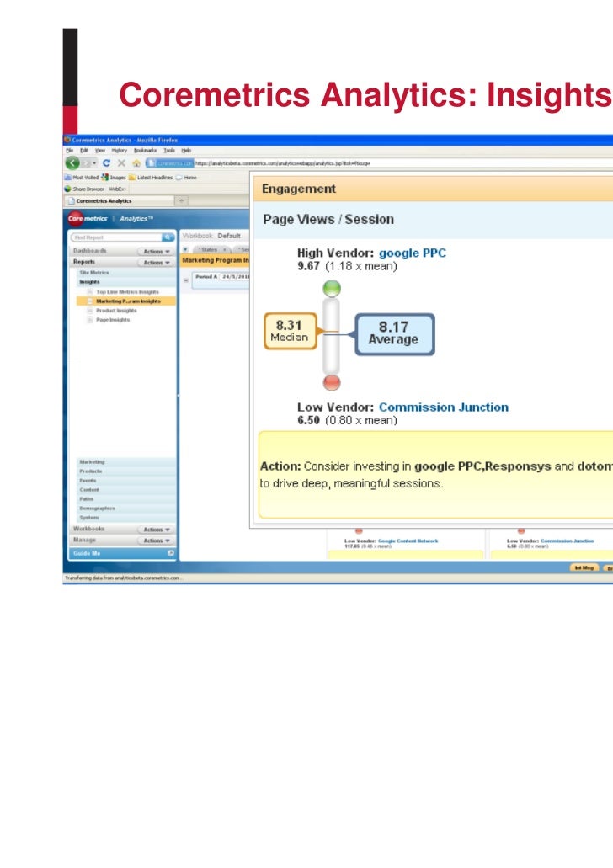This screenshot has width=613, height=868.
Task: Open Page Insights report
Action: (x=113, y=320)
